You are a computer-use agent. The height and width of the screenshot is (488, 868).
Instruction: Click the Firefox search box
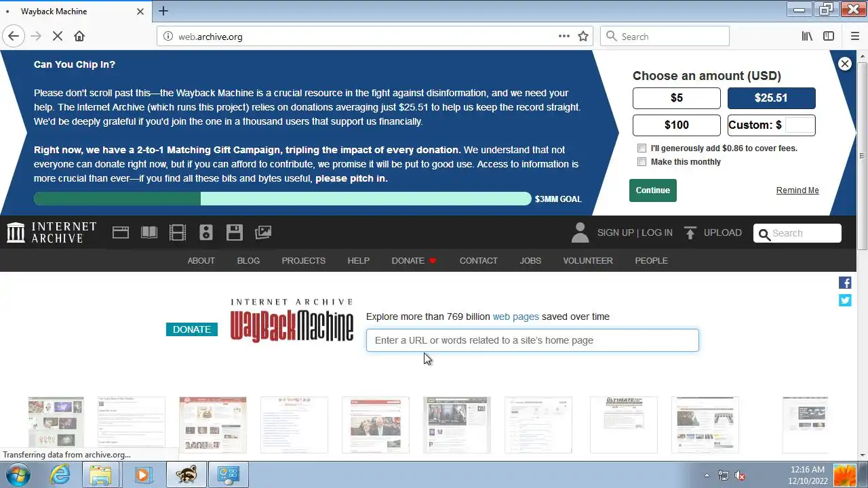click(665, 37)
